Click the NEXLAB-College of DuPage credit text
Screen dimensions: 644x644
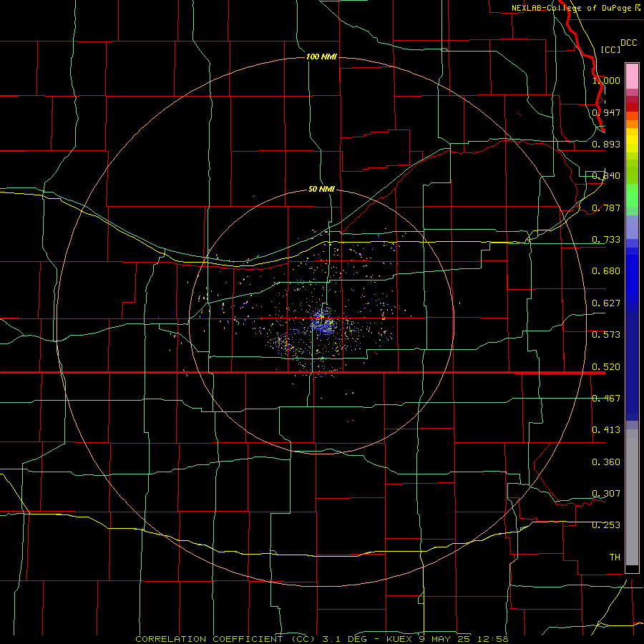[x=576, y=8]
